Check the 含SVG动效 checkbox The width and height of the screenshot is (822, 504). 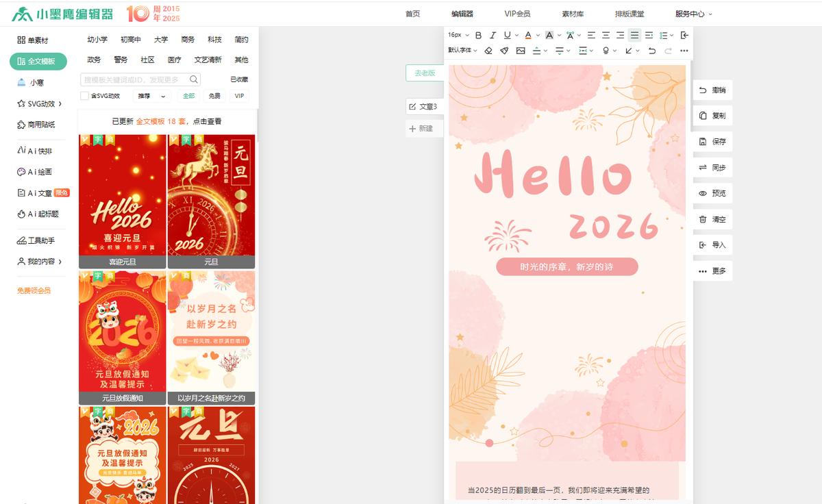[85, 96]
